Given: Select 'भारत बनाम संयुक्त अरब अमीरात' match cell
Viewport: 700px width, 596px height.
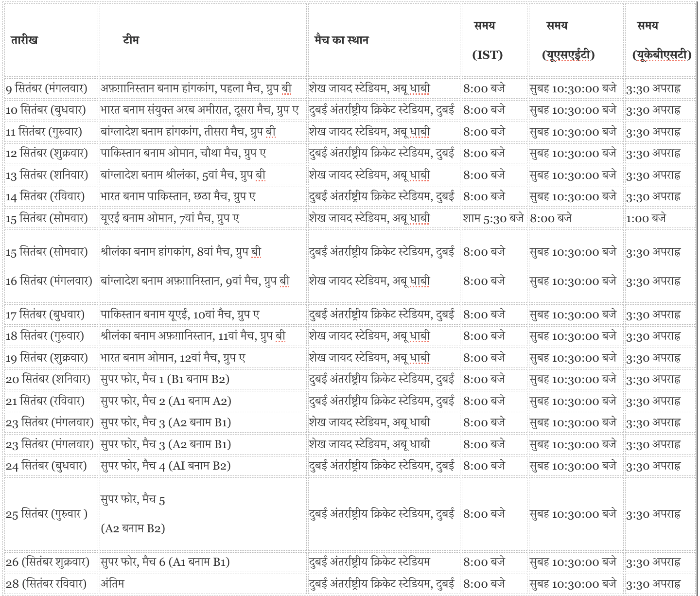Looking at the screenshot, I should tap(199, 110).
